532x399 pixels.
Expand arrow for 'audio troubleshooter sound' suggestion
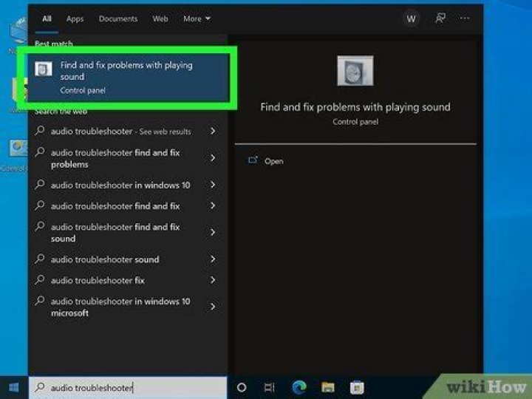point(213,259)
